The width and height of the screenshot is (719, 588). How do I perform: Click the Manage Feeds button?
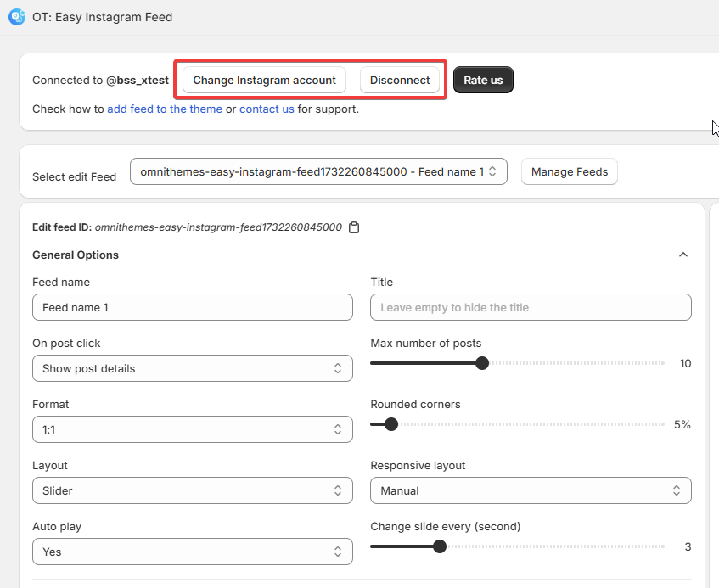click(569, 171)
